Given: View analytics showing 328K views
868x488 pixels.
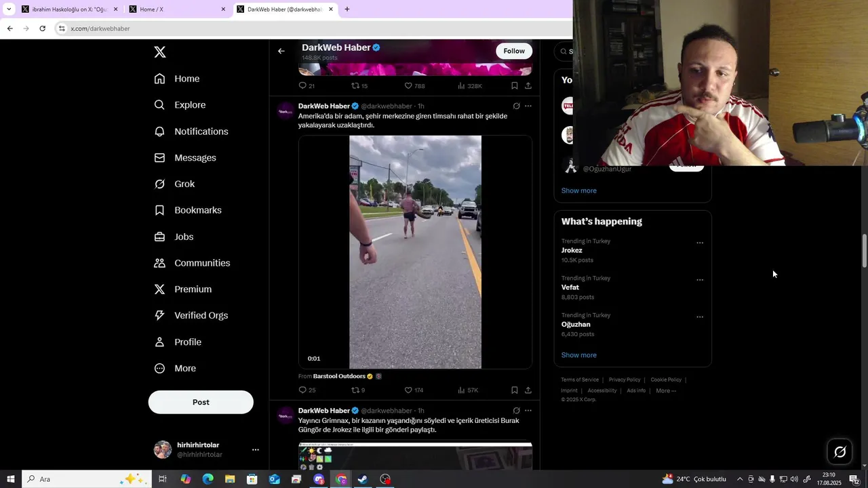Looking at the screenshot, I should click(x=470, y=85).
